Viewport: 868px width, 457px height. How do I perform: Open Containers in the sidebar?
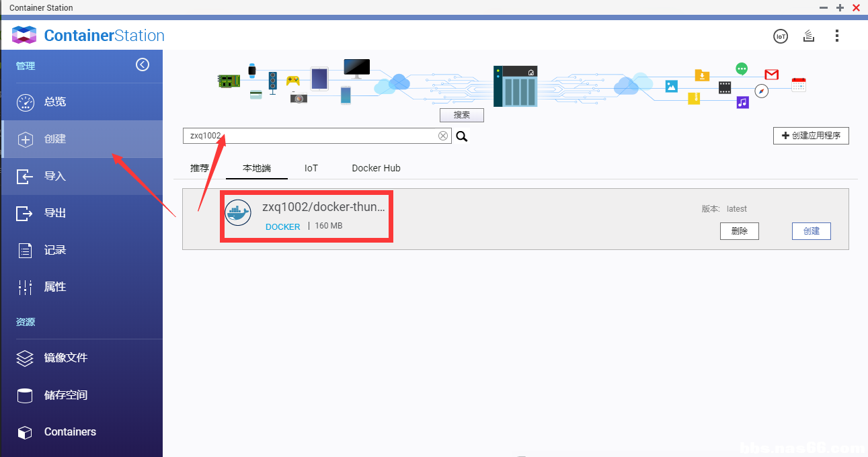click(x=70, y=432)
